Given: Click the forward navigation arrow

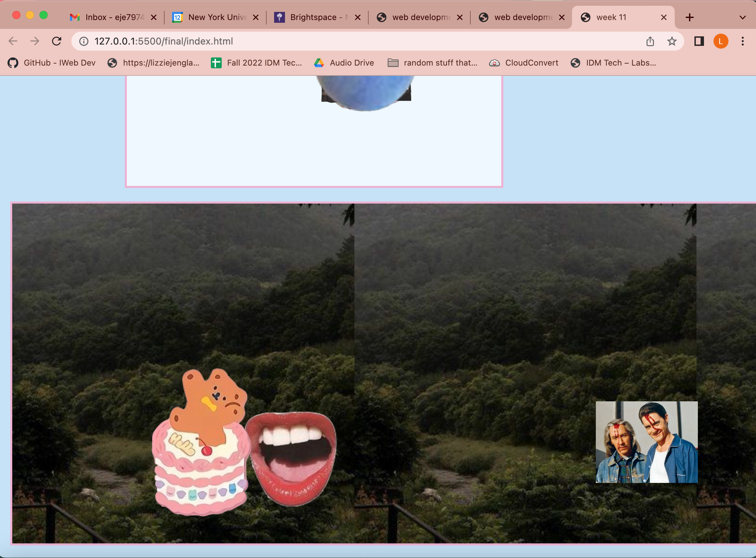Looking at the screenshot, I should (x=35, y=41).
